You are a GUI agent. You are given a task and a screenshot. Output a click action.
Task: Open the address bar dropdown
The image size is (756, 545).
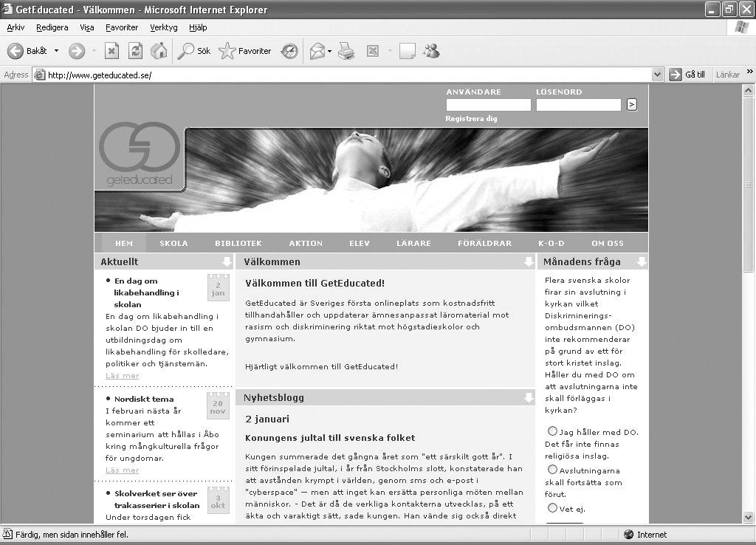pyautogui.click(x=657, y=75)
